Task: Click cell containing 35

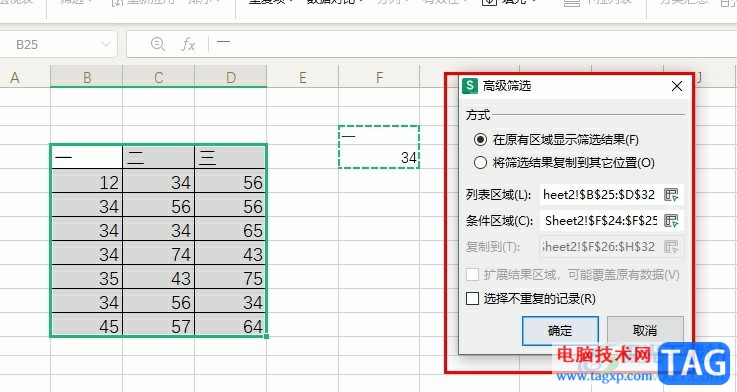Action: pos(86,277)
